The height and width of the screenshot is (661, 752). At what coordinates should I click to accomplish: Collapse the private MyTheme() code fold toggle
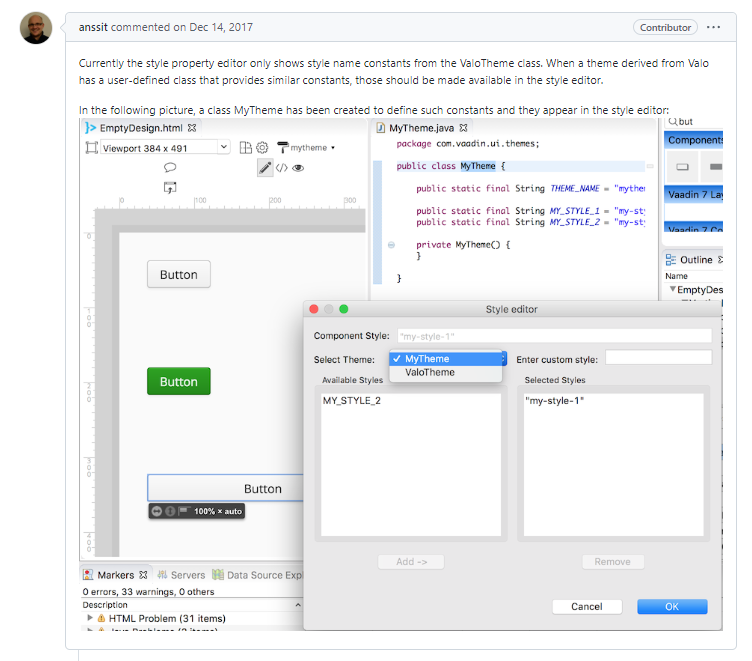pos(390,245)
